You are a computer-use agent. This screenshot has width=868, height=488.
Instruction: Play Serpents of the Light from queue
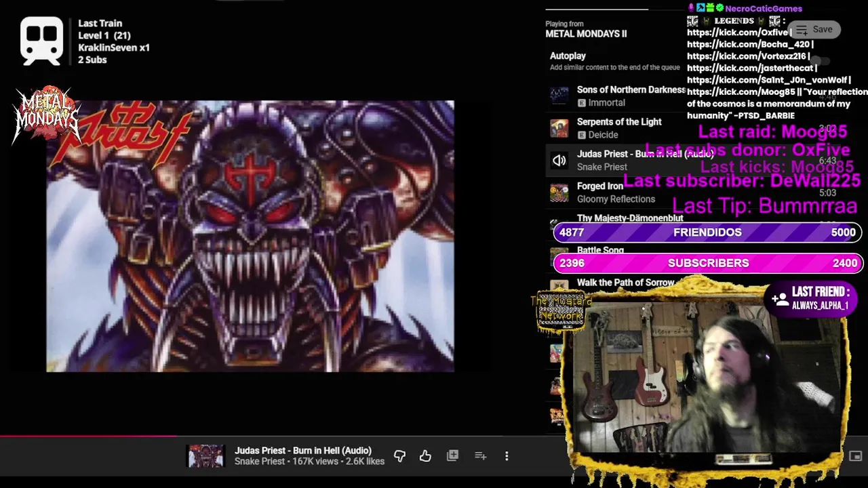619,122
